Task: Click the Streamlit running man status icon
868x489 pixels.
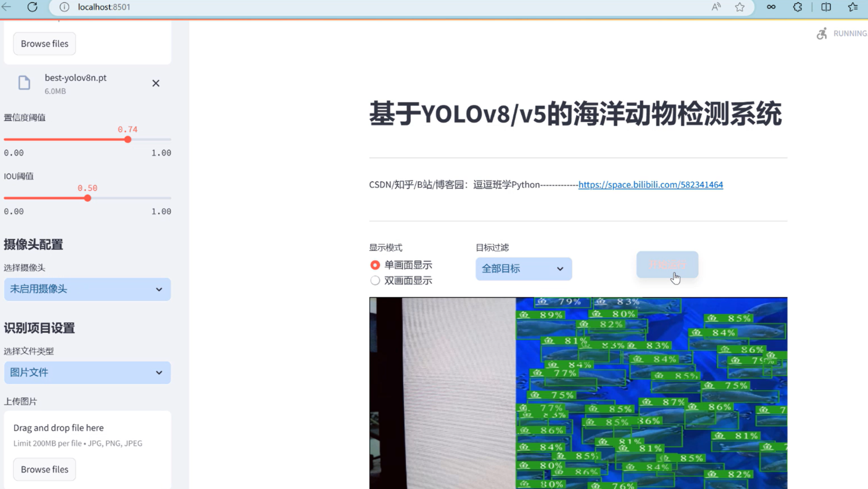Action: [x=821, y=33]
